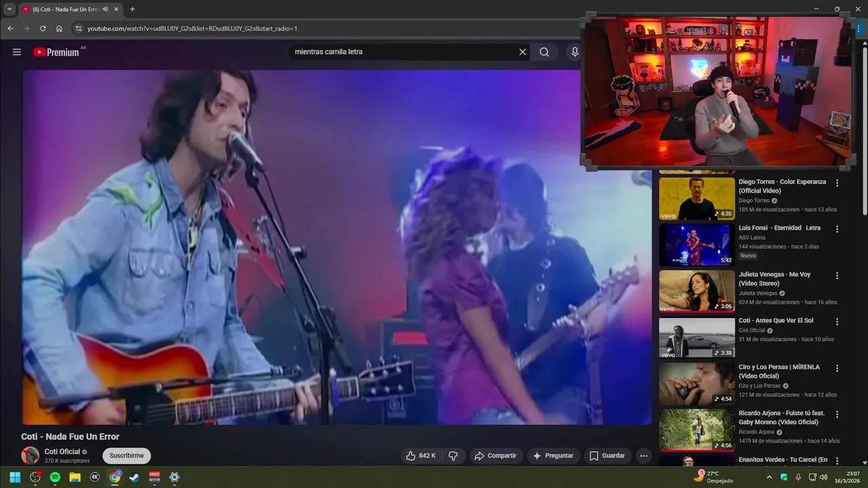Click the Diego Torres channel name
Image resolution: width=868 pixels, height=488 pixels.
coord(753,201)
